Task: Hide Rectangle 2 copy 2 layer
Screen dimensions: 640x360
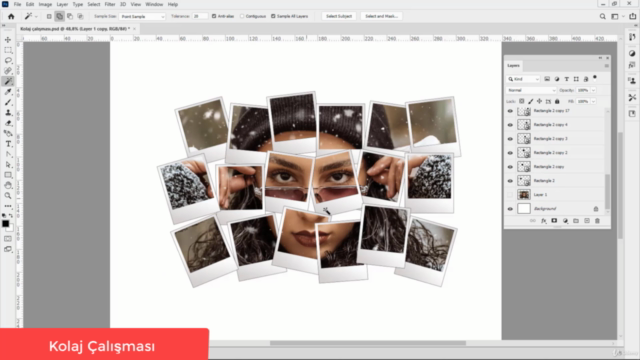Action: coord(510,153)
